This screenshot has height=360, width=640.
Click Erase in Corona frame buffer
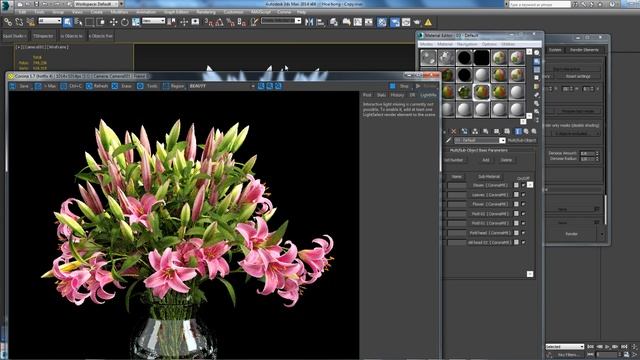122,86
